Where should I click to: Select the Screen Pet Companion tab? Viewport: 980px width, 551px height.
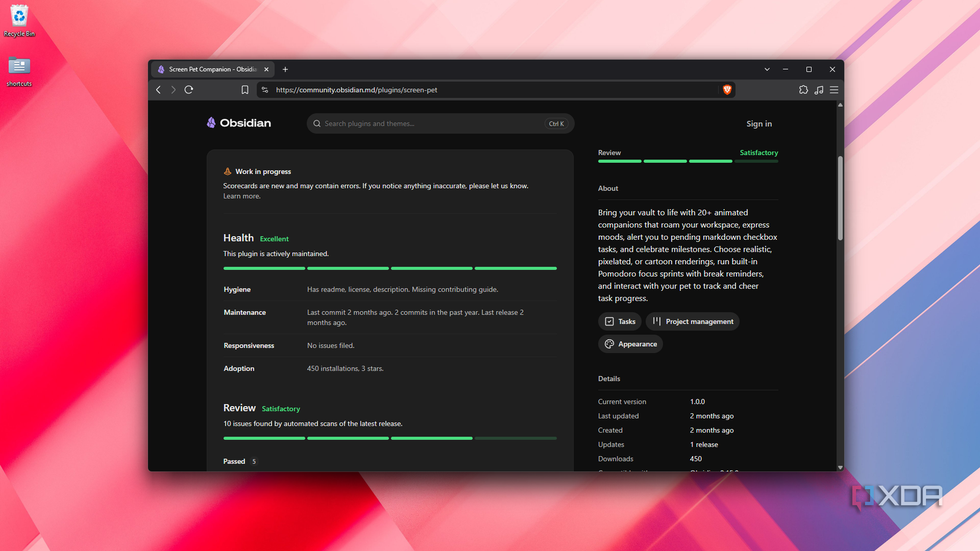point(213,69)
